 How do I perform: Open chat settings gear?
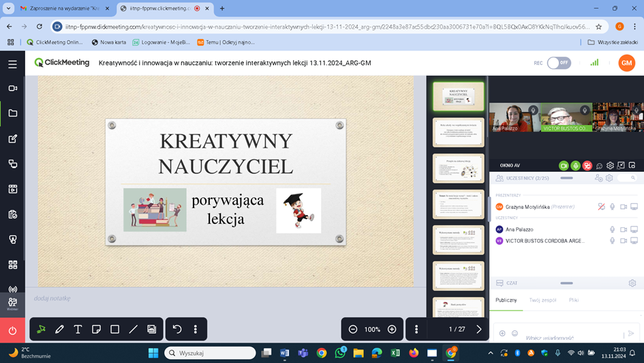pyautogui.click(x=632, y=283)
